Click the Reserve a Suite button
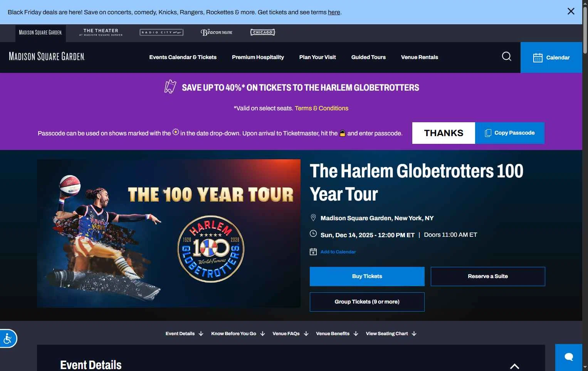Viewport: 588px width, 371px height. 488,277
